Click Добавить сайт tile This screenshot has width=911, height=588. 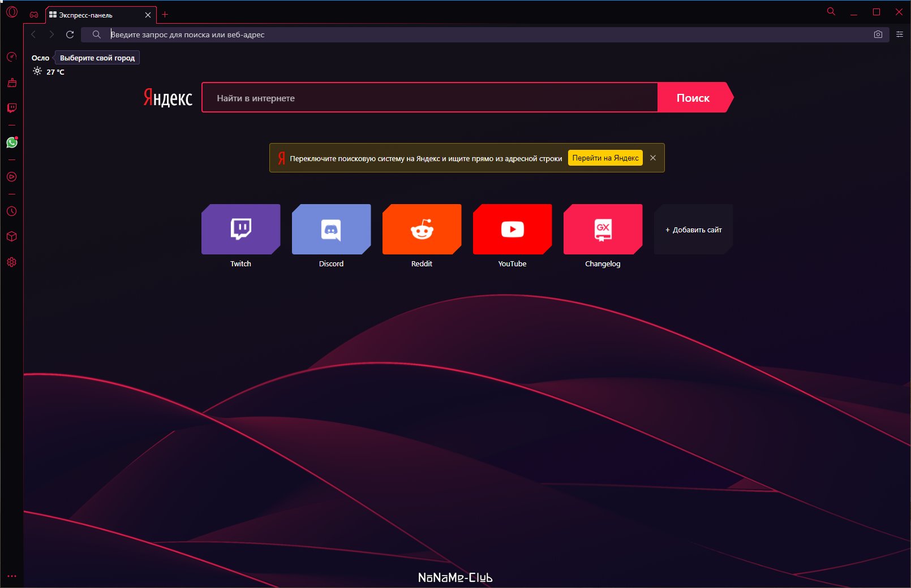pos(693,229)
